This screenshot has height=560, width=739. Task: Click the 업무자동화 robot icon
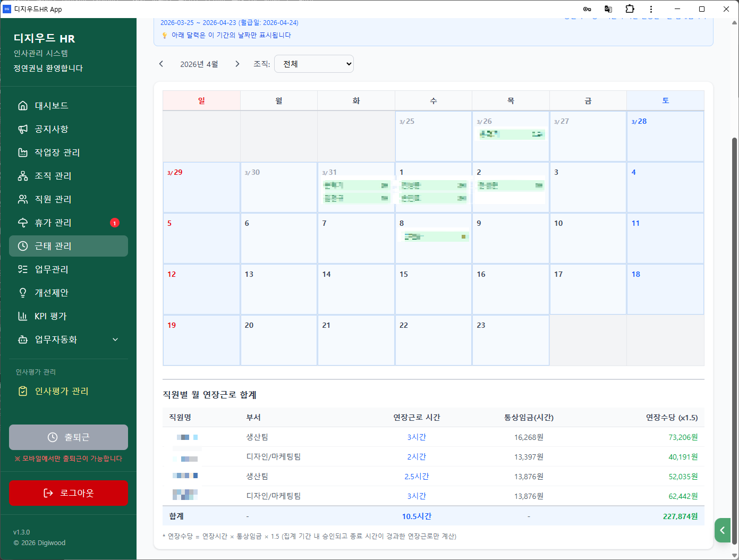coord(23,340)
